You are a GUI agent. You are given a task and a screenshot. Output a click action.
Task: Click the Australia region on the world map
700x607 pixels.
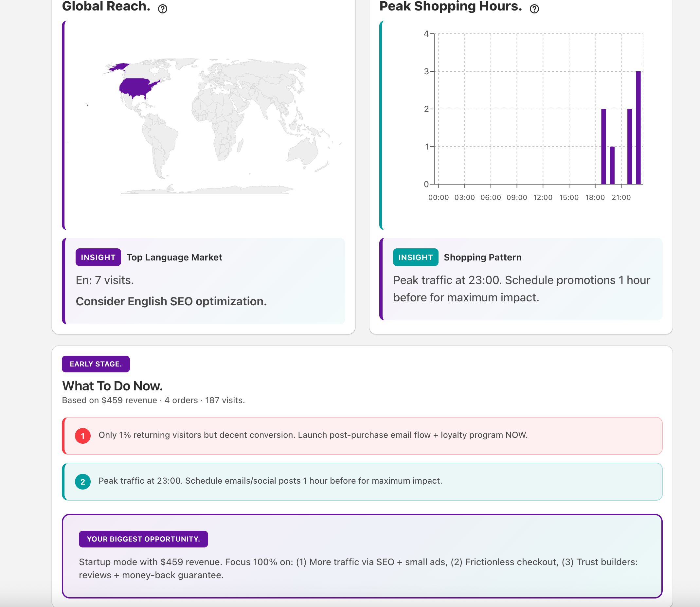coord(303,152)
